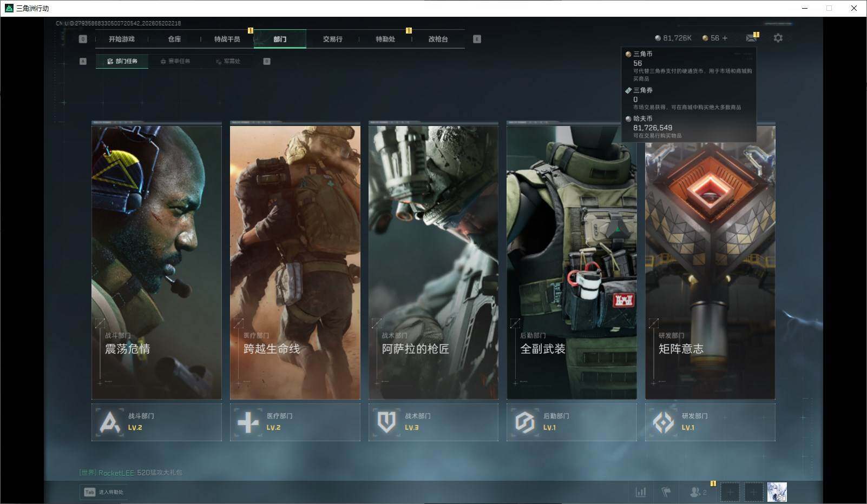Click the Tab key icon at bottom left
Screen dimensions: 867x504
(x=90, y=492)
